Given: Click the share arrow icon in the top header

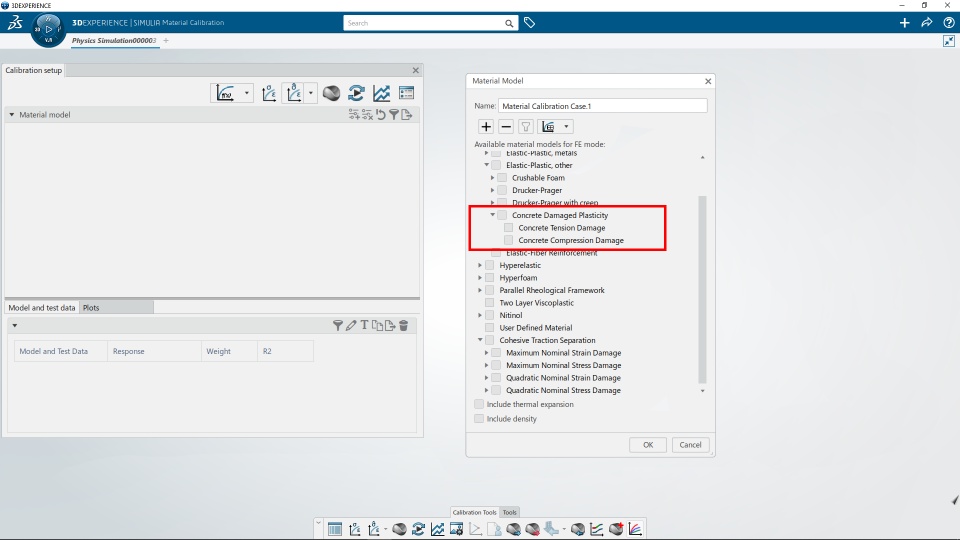Looking at the screenshot, I should click(x=927, y=23).
